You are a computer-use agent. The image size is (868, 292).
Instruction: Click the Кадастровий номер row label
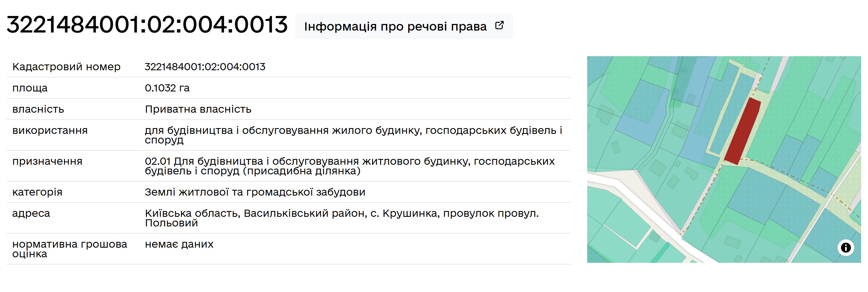[66, 67]
